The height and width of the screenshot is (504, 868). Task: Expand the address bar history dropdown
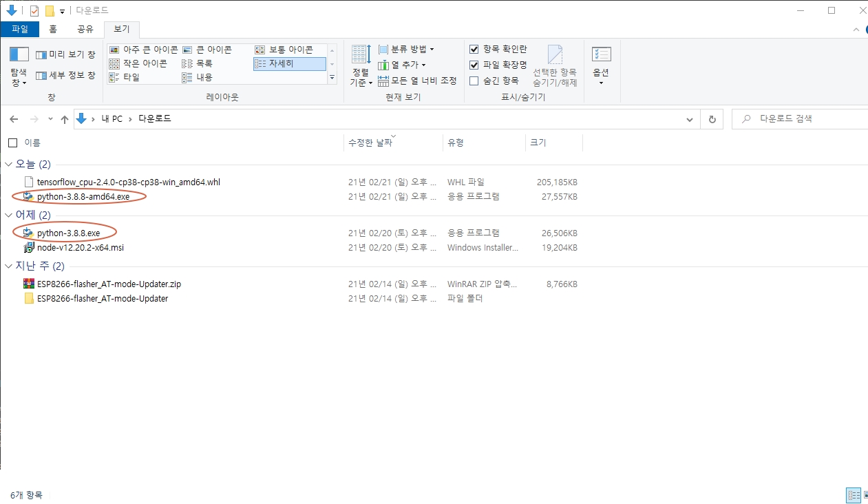(x=690, y=119)
